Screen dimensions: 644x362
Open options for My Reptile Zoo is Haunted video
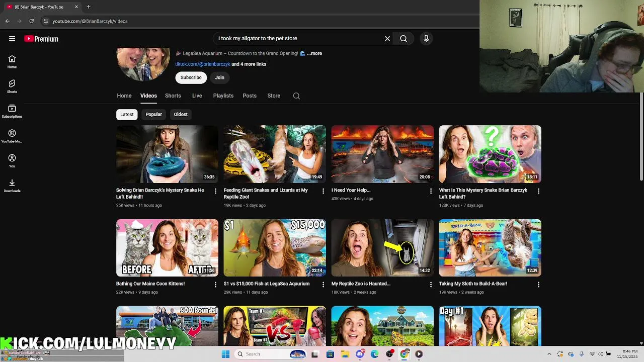(x=431, y=285)
